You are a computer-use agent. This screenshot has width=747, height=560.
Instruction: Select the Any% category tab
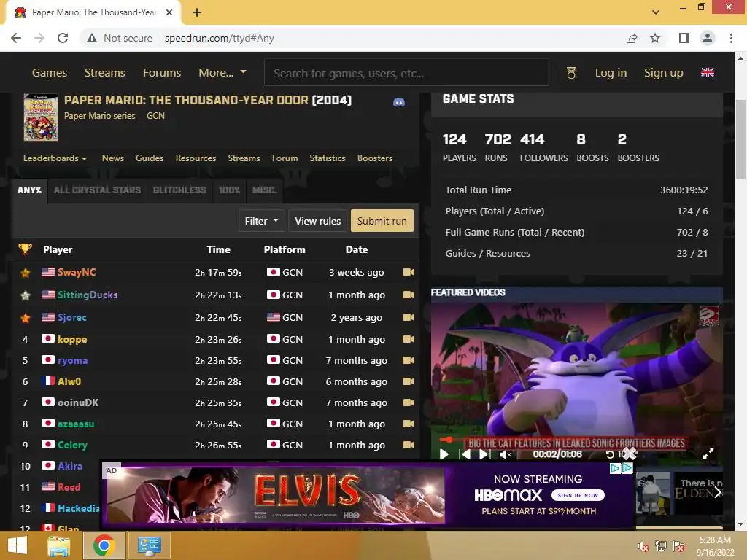[x=29, y=190]
